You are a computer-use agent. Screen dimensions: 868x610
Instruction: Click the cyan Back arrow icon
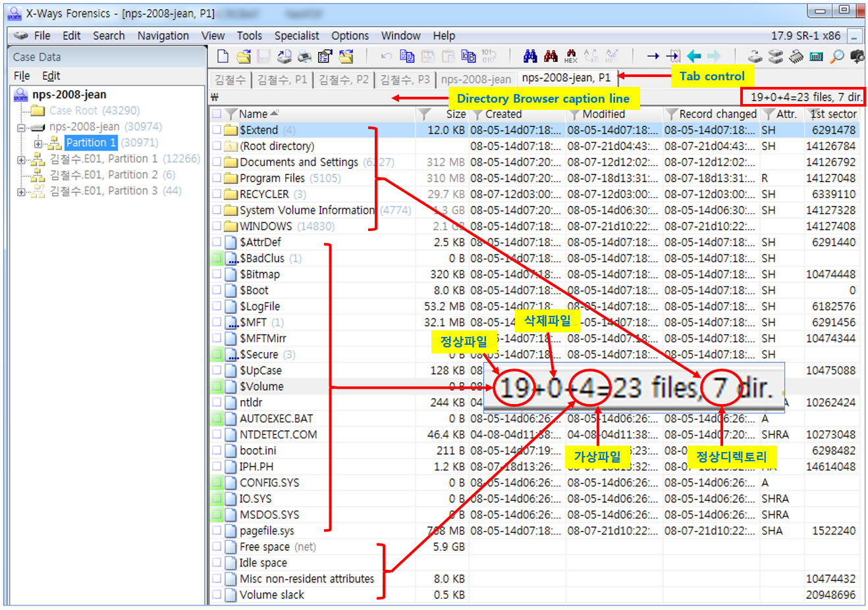point(693,57)
